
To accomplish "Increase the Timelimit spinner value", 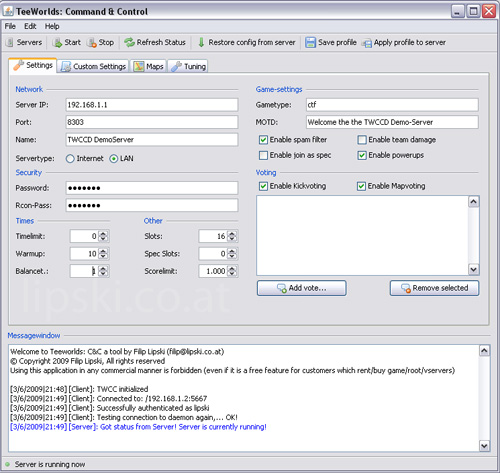I will tap(103, 234).
